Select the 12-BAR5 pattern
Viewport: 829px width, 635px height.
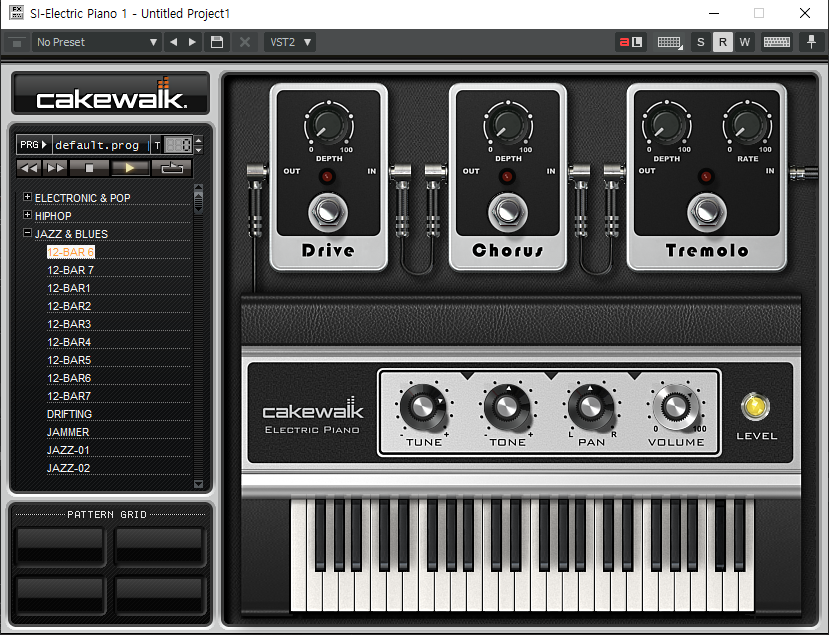pyautogui.click(x=69, y=360)
